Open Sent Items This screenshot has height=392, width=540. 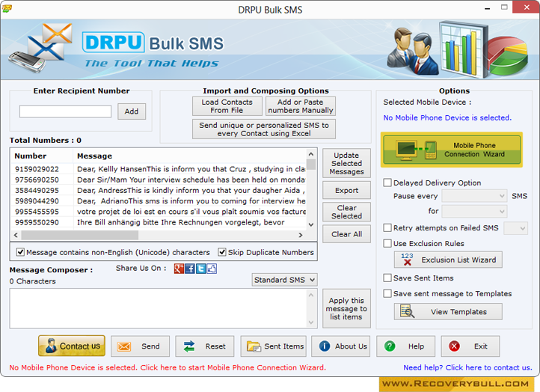(274, 346)
